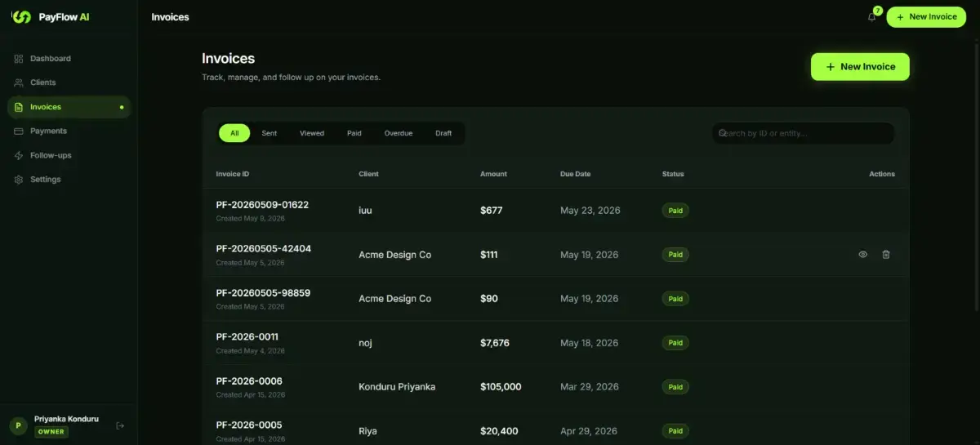Click the New Invoice button in top bar

(x=927, y=17)
